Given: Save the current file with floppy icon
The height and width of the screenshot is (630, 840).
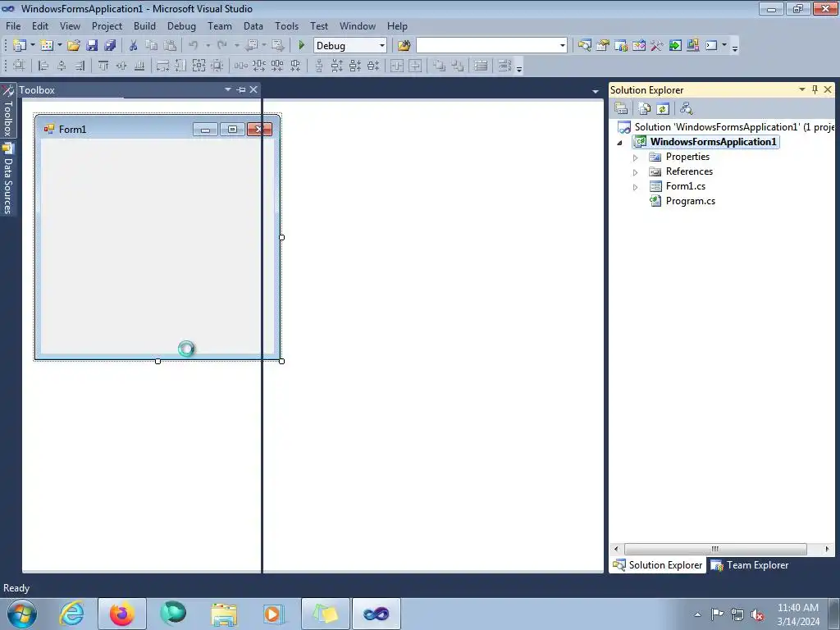Looking at the screenshot, I should (x=92, y=46).
